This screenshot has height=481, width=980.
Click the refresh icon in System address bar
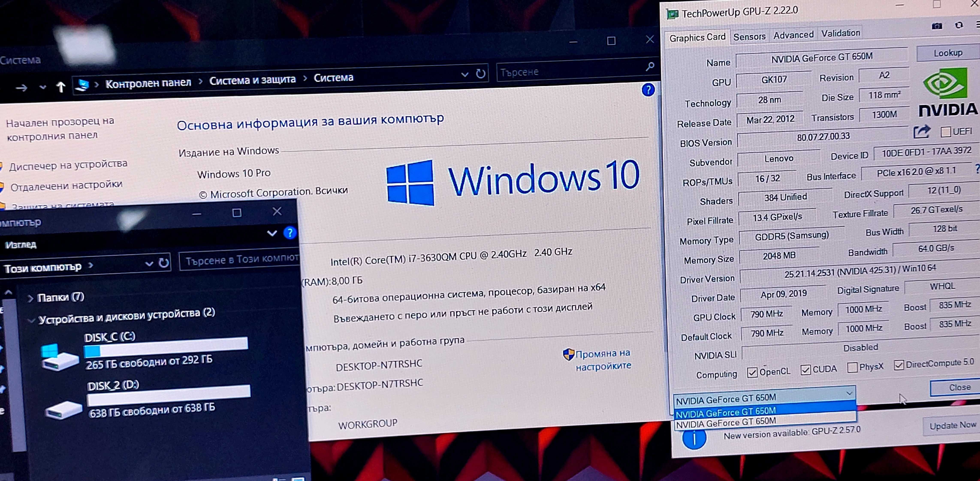[481, 73]
